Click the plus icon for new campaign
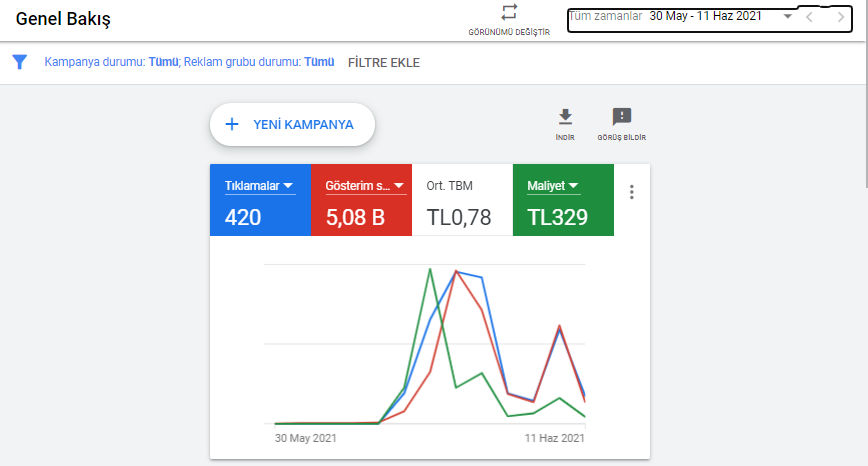Viewport: 868px width, 466px height. (232, 125)
